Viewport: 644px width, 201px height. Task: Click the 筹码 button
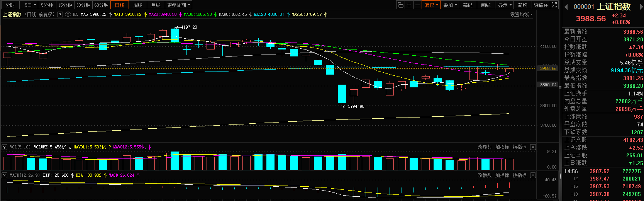coord(468,5)
